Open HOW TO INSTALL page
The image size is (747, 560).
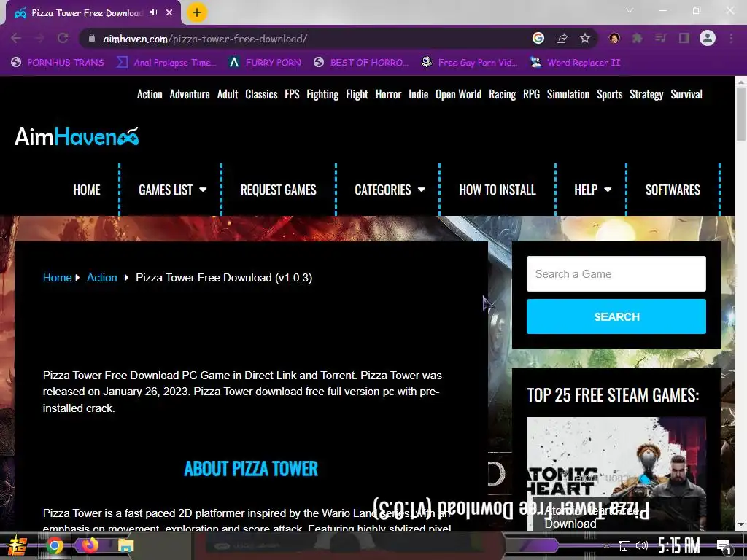(498, 190)
